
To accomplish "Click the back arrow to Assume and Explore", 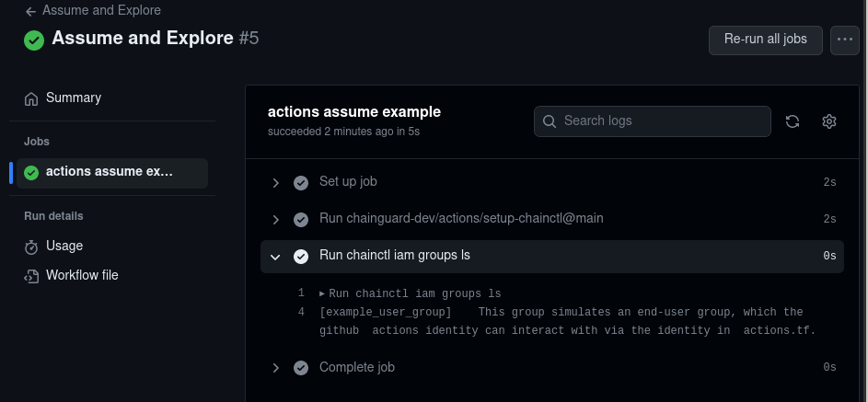I will [x=31, y=11].
